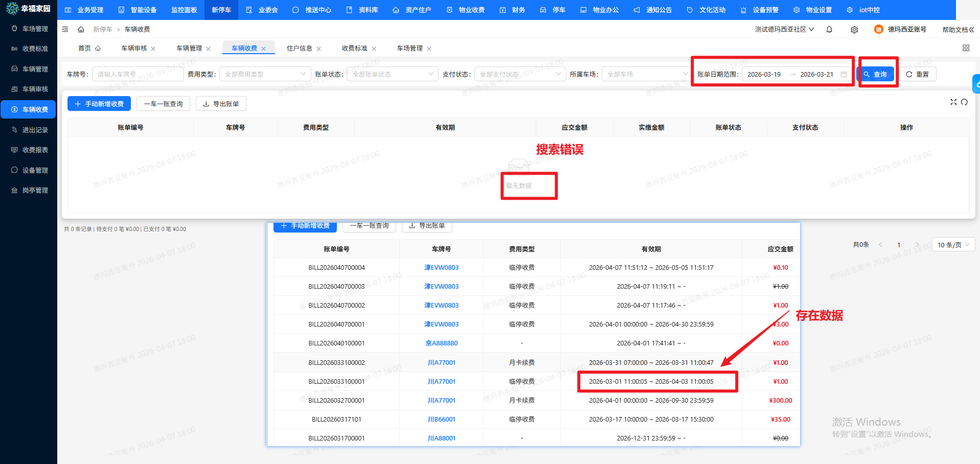
Task: Close the 车辆收费 tab
Action: coord(264,49)
